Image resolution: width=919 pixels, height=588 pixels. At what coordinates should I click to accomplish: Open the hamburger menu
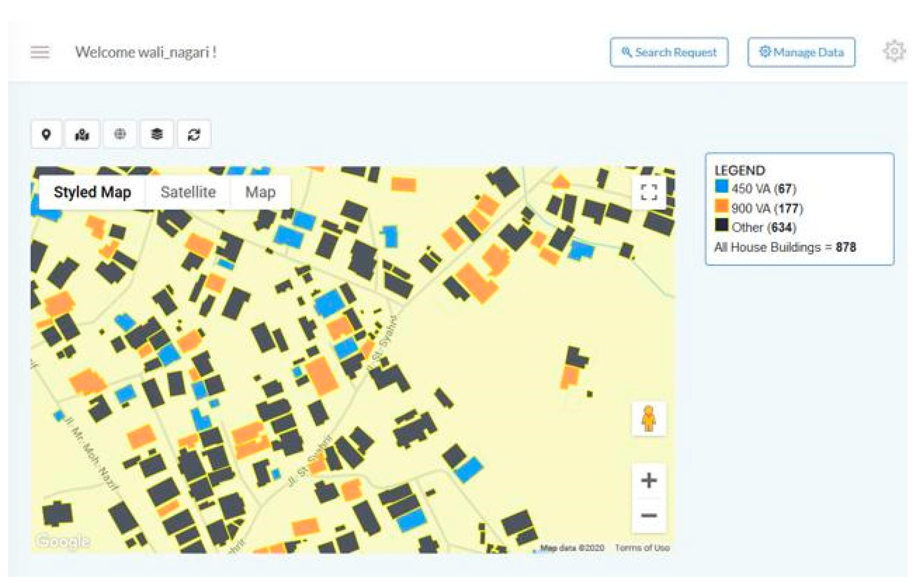coord(40,52)
